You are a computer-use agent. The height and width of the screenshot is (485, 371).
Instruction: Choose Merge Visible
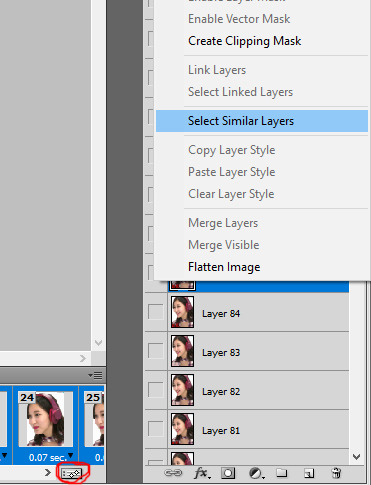point(224,245)
